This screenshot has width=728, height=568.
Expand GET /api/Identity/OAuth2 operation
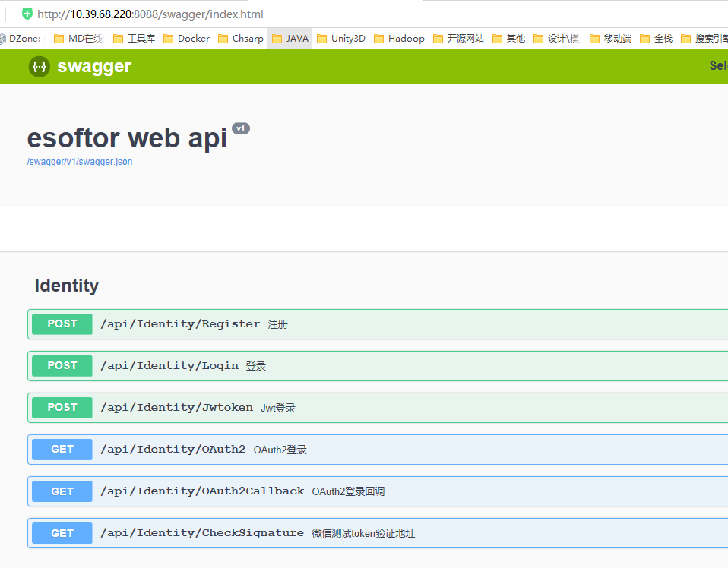[x=378, y=450]
